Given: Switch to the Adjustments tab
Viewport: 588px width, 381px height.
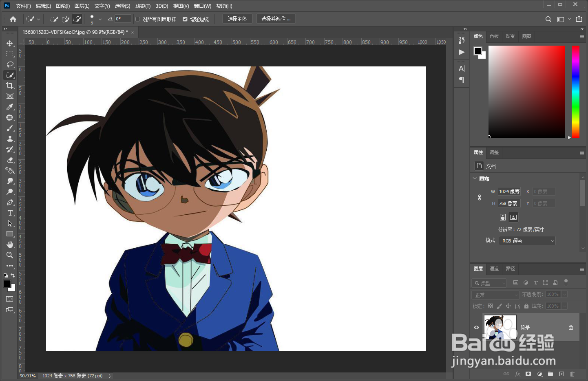Looking at the screenshot, I should 494,152.
